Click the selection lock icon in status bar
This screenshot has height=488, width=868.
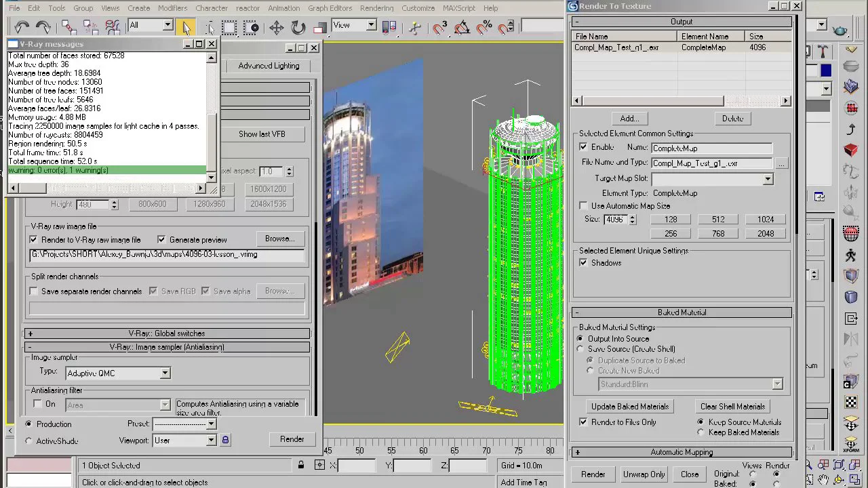301,465
